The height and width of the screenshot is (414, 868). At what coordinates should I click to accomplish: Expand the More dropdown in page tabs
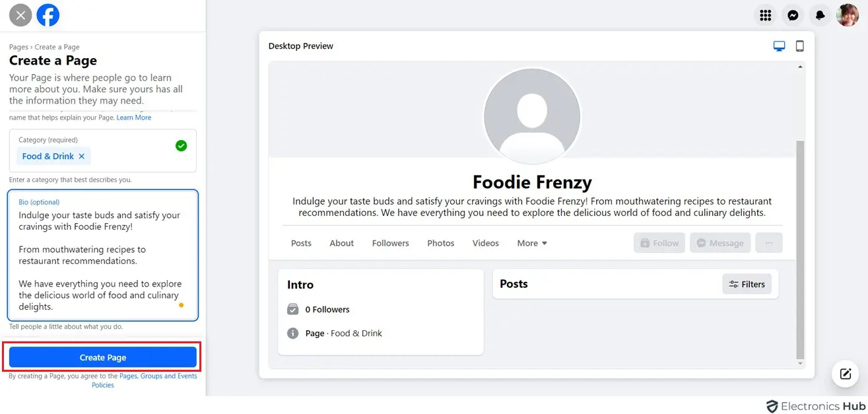[532, 243]
